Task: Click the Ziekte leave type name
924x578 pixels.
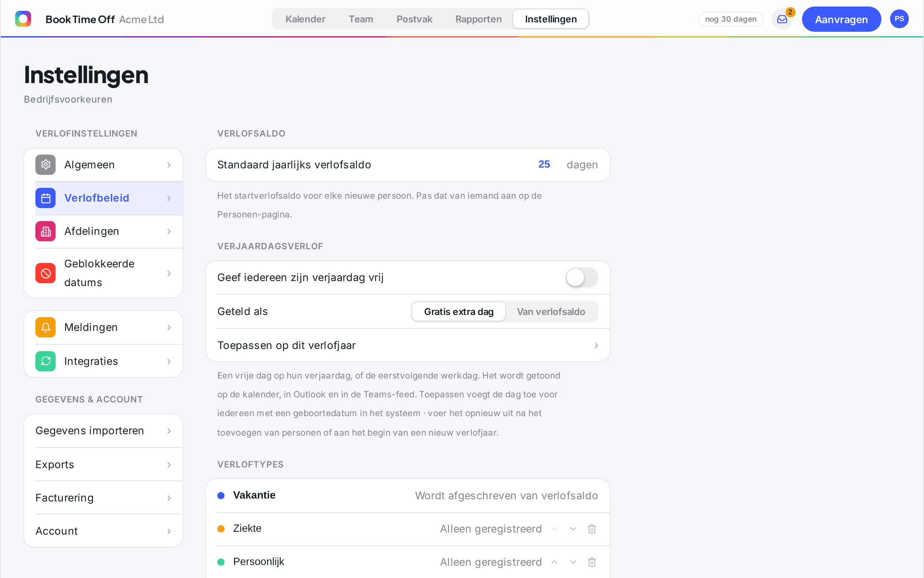Action: point(247,528)
